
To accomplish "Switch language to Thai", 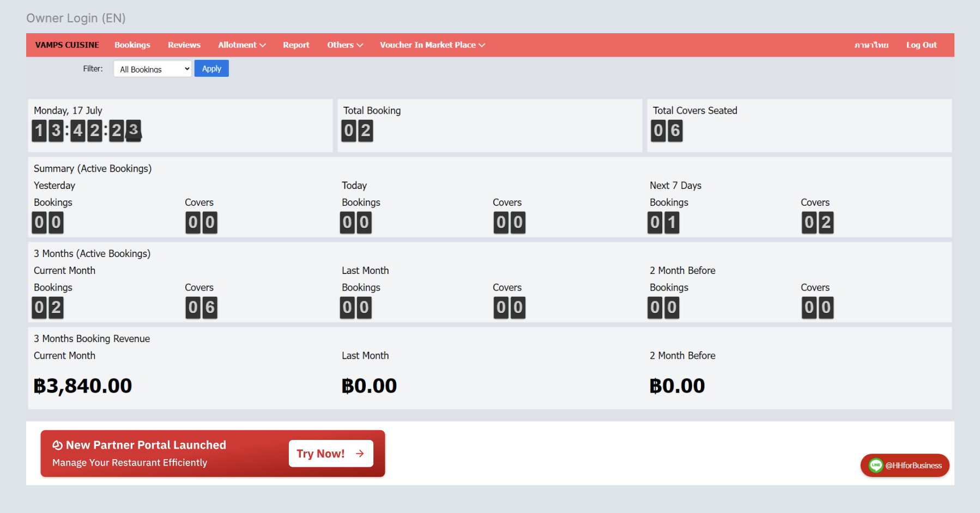I will [871, 45].
